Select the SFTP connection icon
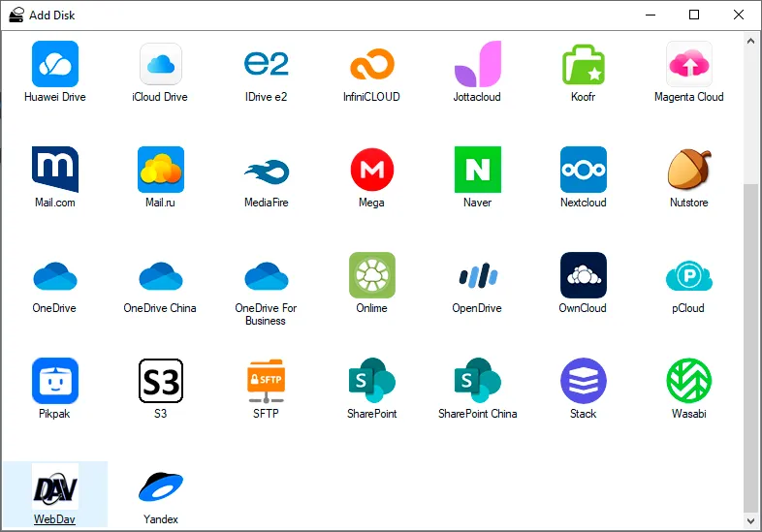The width and height of the screenshot is (762, 532). (x=266, y=381)
